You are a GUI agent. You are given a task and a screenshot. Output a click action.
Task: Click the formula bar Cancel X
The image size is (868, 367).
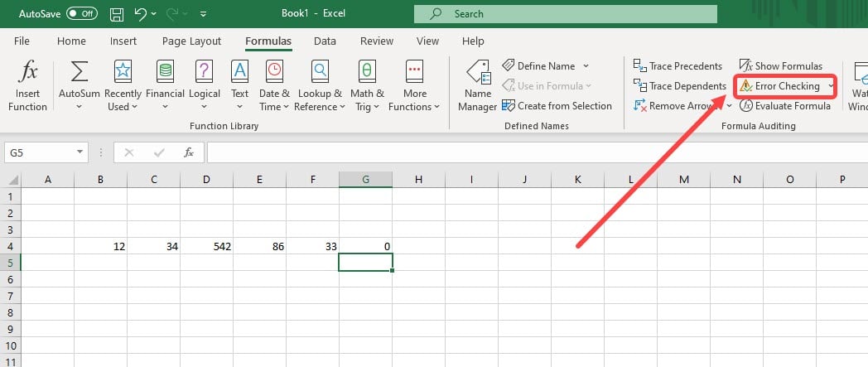(129, 152)
